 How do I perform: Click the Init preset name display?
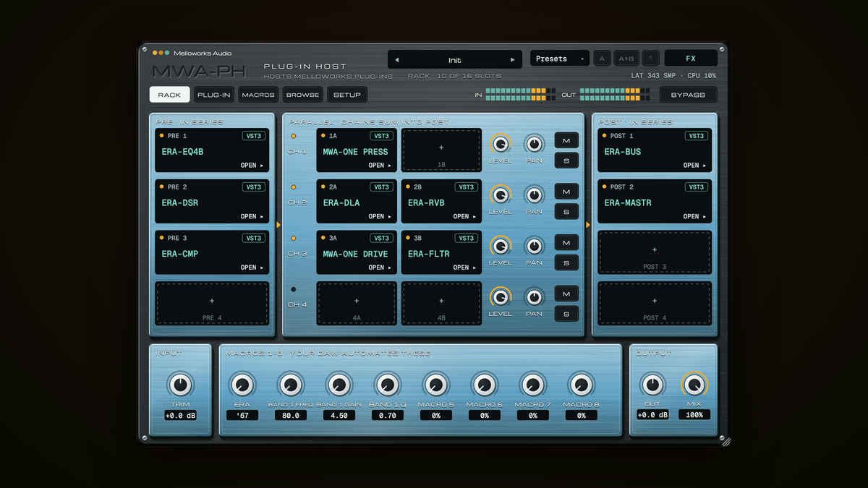454,60
